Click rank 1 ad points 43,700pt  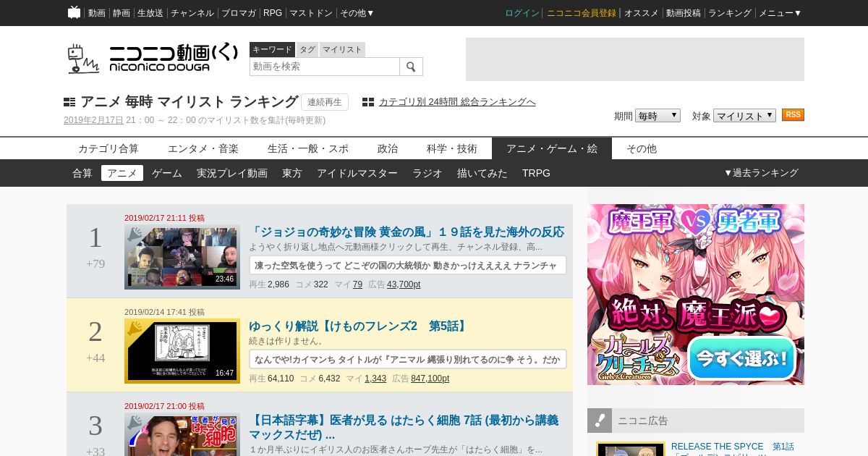(x=404, y=284)
